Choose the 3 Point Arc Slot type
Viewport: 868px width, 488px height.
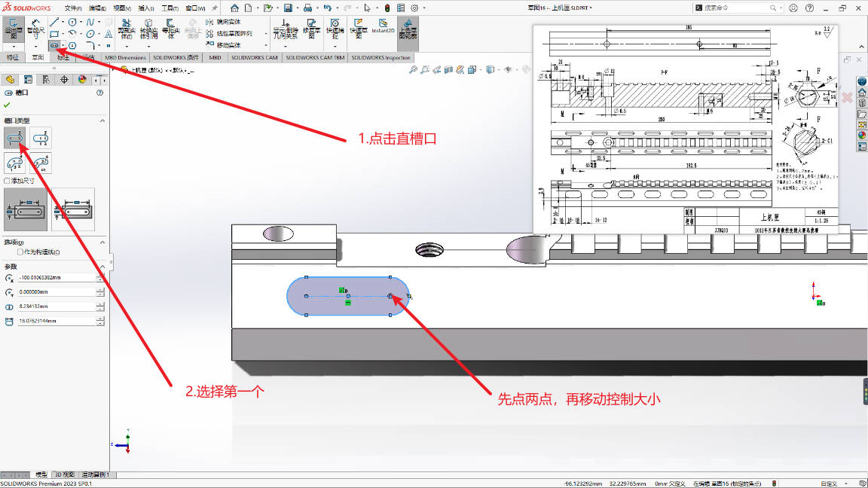point(14,163)
